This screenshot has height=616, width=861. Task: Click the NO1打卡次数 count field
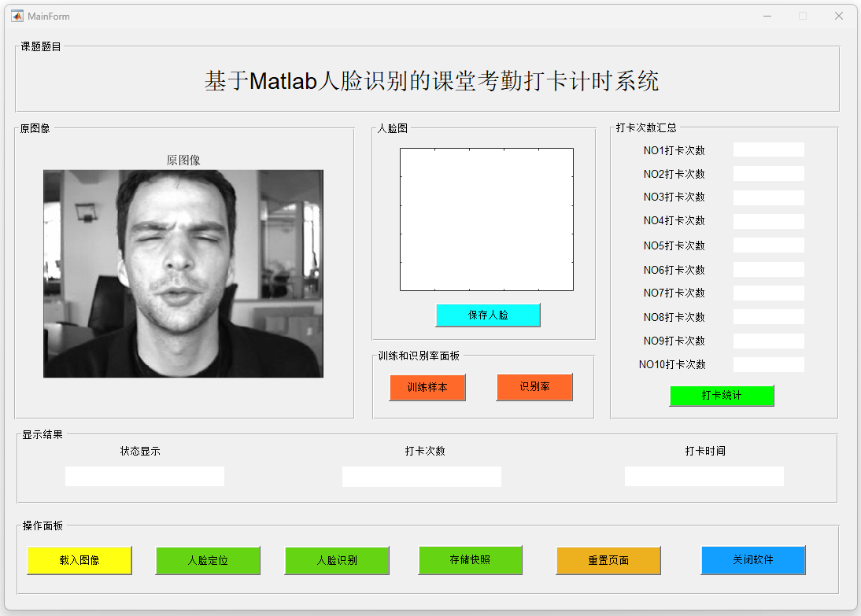pyautogui.click(x=769, y=149)
